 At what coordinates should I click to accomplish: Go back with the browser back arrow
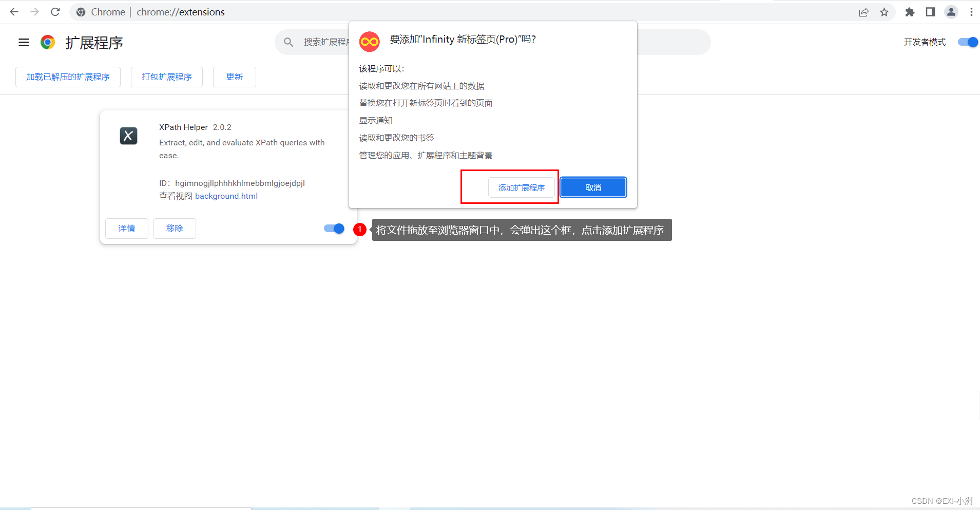14,12
